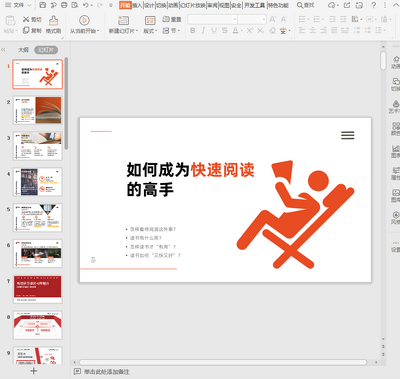Viewport: 400px width, 379px height.
Task: Click the help question mark icon
Action: point(374,5)
